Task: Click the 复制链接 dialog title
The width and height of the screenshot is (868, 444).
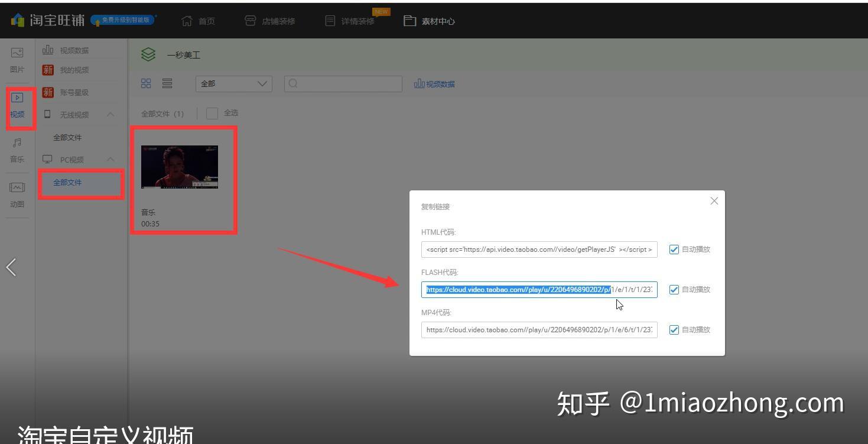Action: 435,207
